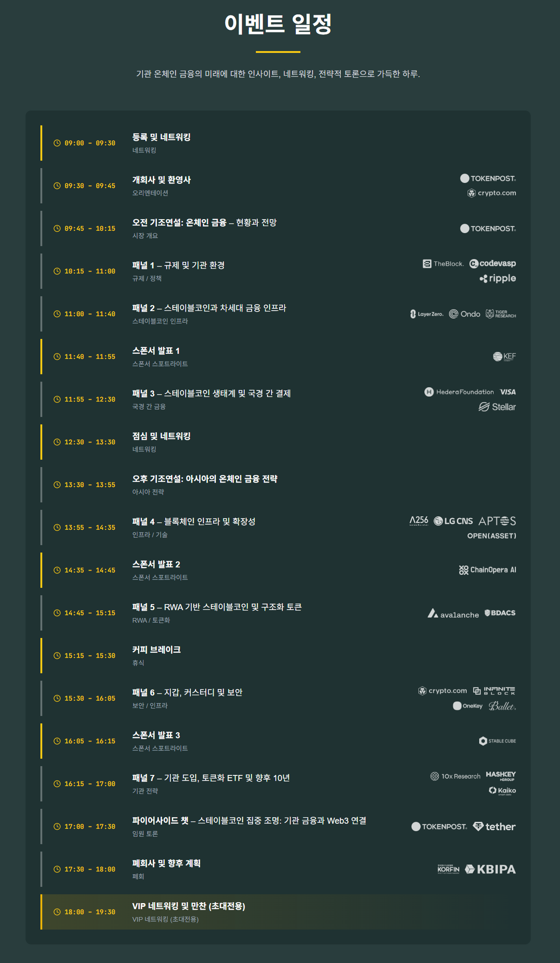Open the 오전 기조연설 keynote session title
Viewport: 560px width, 963px height.
coord(204,222)
